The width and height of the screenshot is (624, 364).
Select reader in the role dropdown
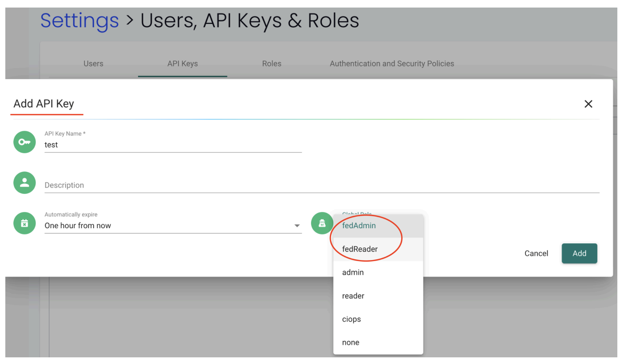tap(378, 296)
